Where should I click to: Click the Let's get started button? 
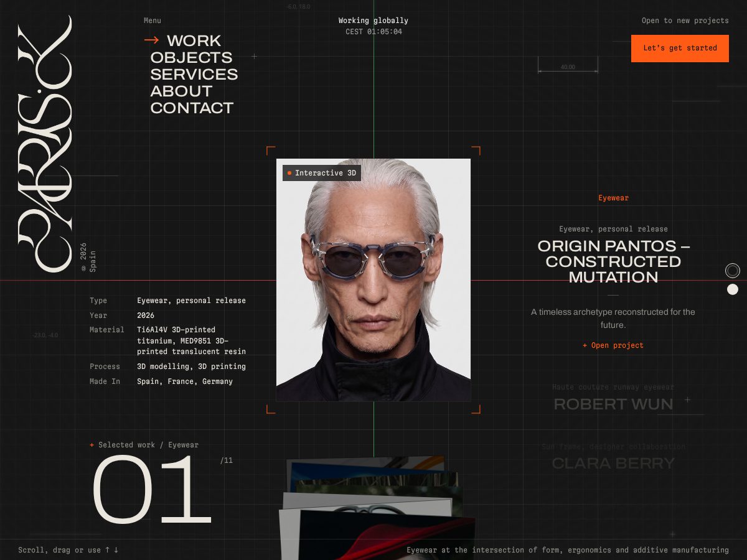click(x=680, y=48)
